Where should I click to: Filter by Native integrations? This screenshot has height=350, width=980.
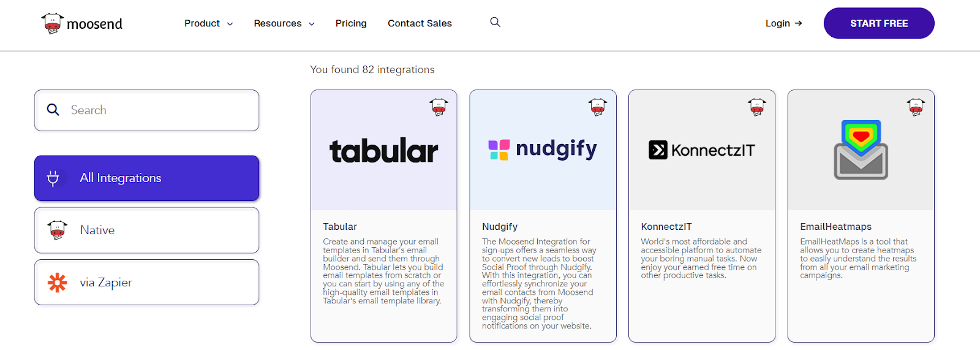point(147,230)
